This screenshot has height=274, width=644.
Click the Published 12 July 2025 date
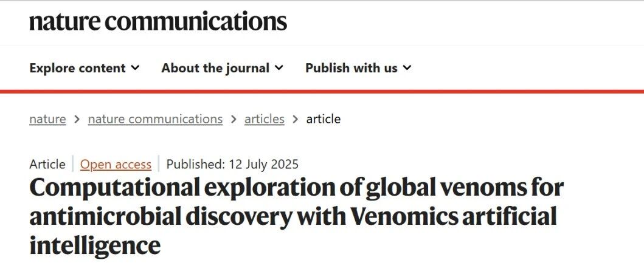[x=232, y=164]
